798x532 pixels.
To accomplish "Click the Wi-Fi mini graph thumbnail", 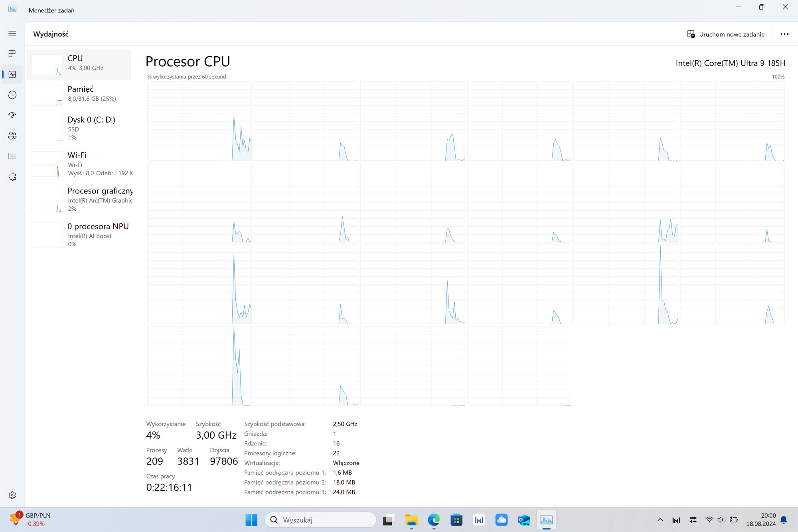I will 47,164.
